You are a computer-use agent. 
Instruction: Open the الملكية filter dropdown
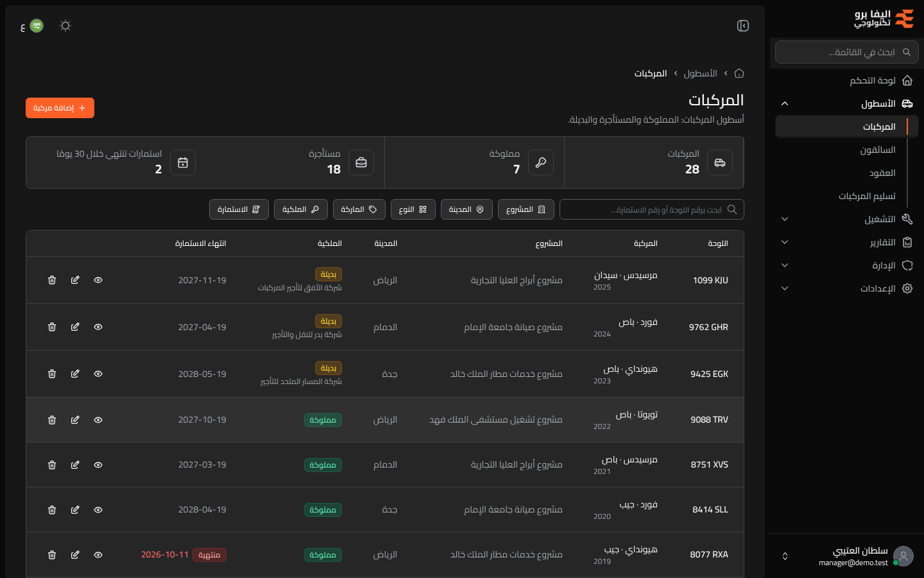301,209
